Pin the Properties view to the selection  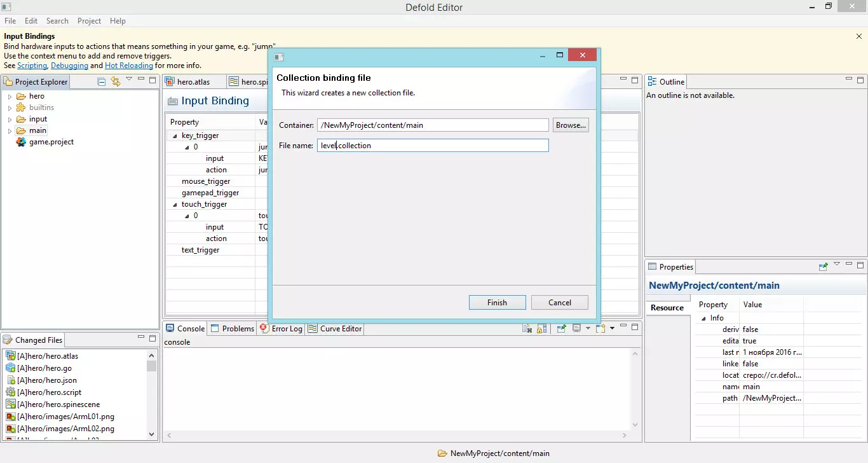point(823,266)
